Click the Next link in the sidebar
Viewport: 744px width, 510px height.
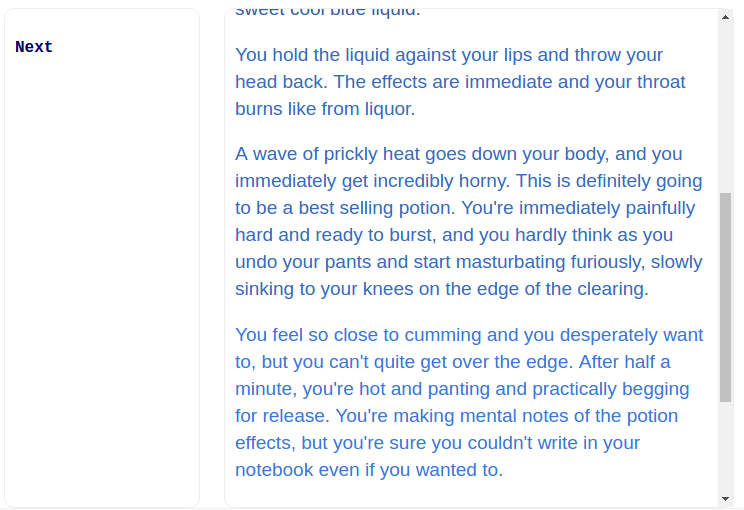pyautogui.click(x=34, y=47)
